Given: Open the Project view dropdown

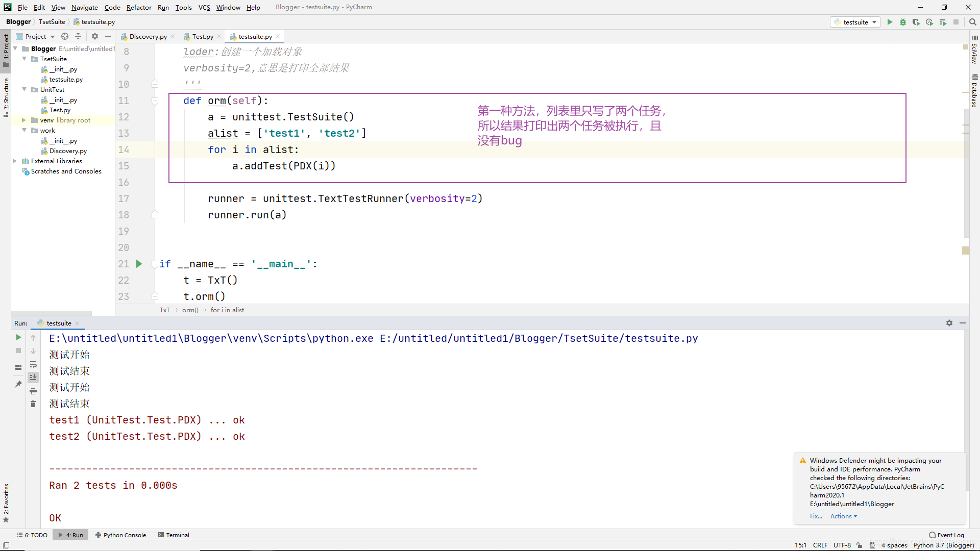Looking at the screenshot, I should pos(36,36).
